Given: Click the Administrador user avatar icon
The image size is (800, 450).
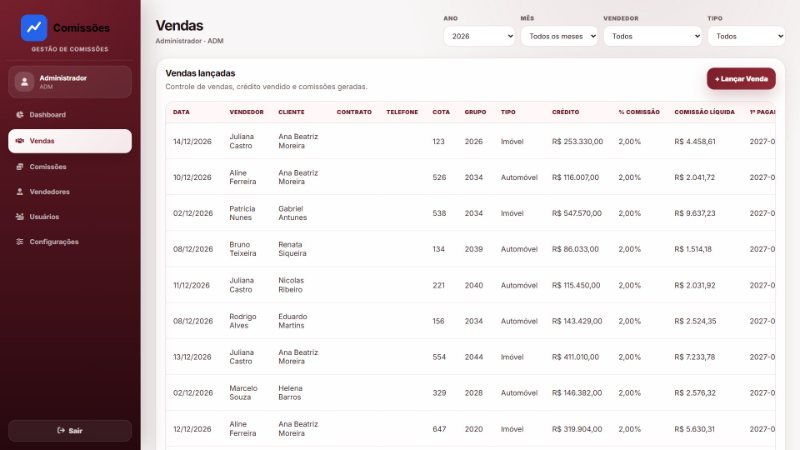Looking at the screenshot, I should 24,82.
